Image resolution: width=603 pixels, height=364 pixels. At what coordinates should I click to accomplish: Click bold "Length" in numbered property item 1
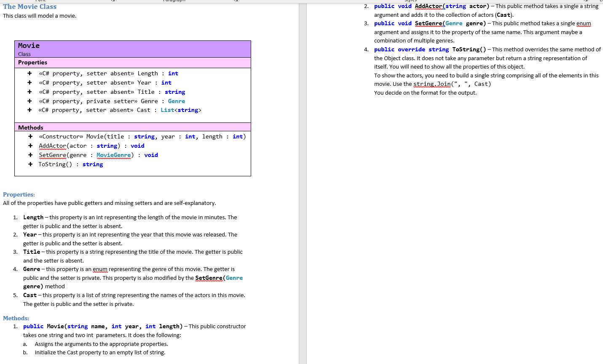coord(33,218)
